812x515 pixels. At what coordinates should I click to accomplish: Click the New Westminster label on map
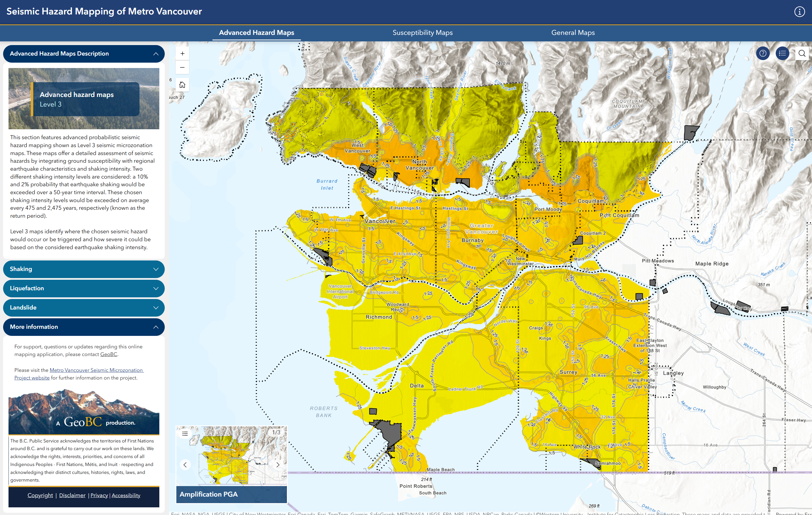tap(520, 261)
